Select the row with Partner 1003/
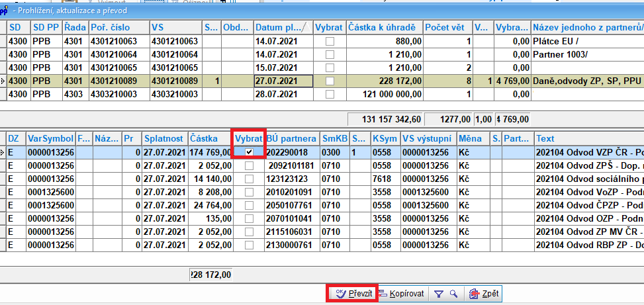This screenshot has width=644, height=305. click(559, 55)
